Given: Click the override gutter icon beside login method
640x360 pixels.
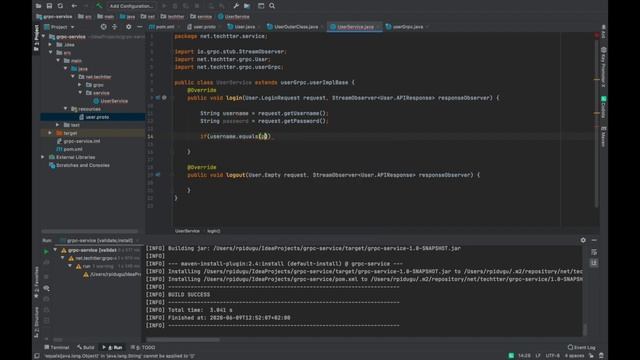Looking at the screenshot, I should pos(158,98).
